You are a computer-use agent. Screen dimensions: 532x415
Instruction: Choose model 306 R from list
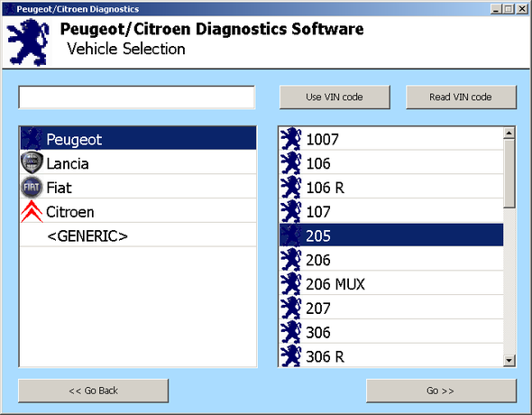[x=391, y=355]
